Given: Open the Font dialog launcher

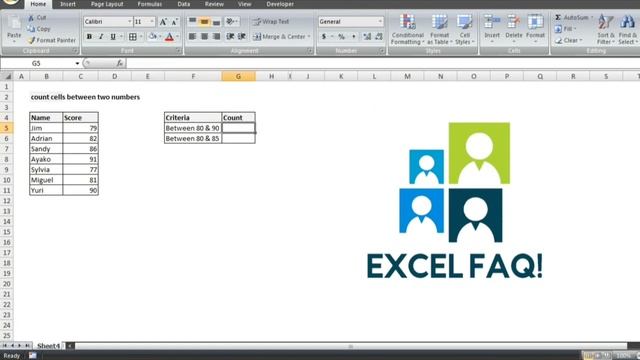Looking at the screenshot, I should [178, 51].
